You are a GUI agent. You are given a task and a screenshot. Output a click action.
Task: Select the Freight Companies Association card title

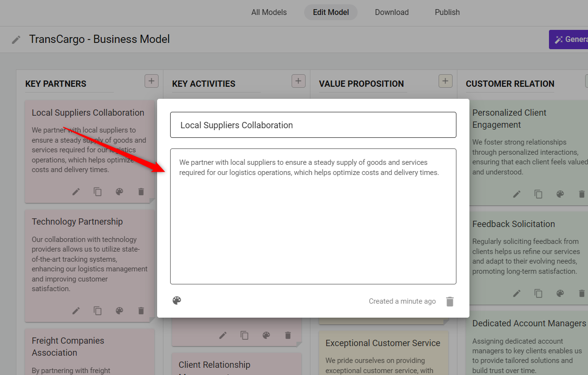pyautogui.click(x=68, y=347)
